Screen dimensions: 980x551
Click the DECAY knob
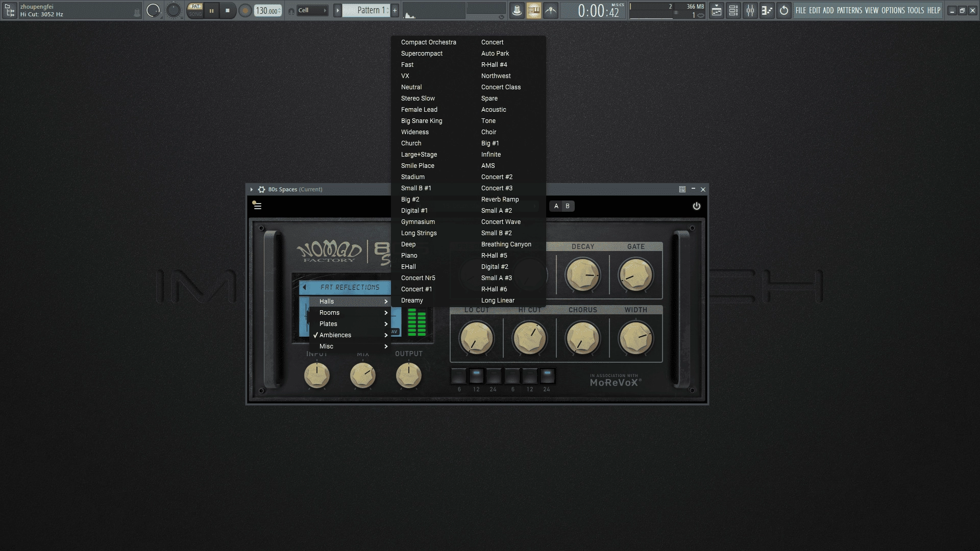tap(582, 275)
